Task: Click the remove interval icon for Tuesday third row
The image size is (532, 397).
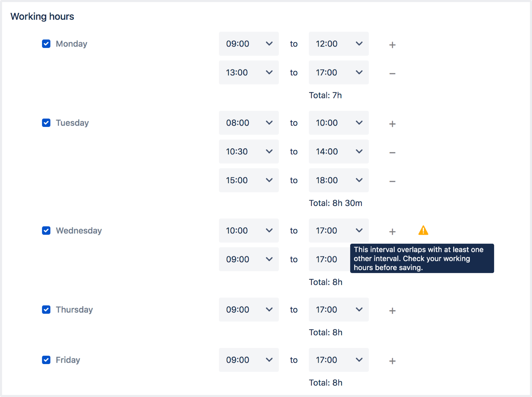Action: pos(392,180)
